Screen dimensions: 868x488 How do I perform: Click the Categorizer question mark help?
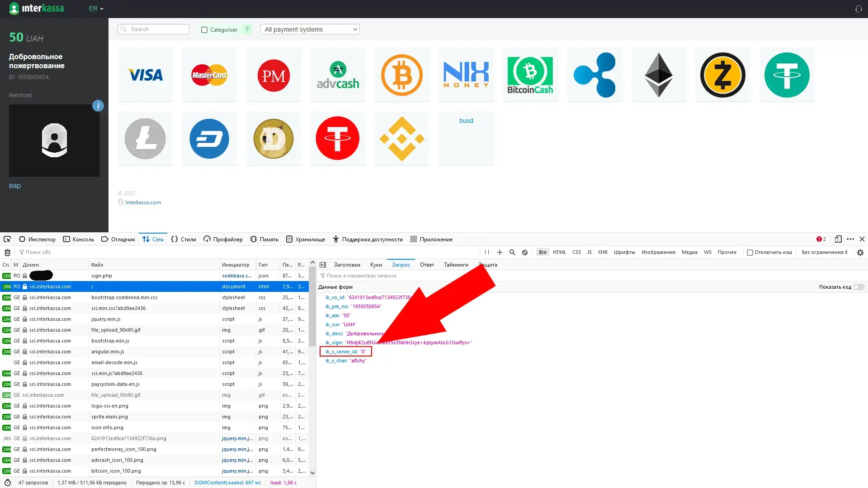pos(247,29)
